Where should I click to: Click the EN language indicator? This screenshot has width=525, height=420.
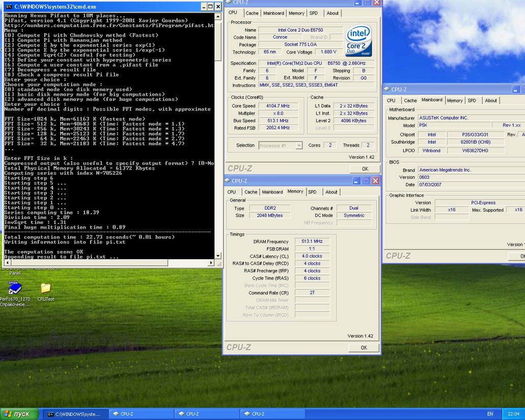490,414
